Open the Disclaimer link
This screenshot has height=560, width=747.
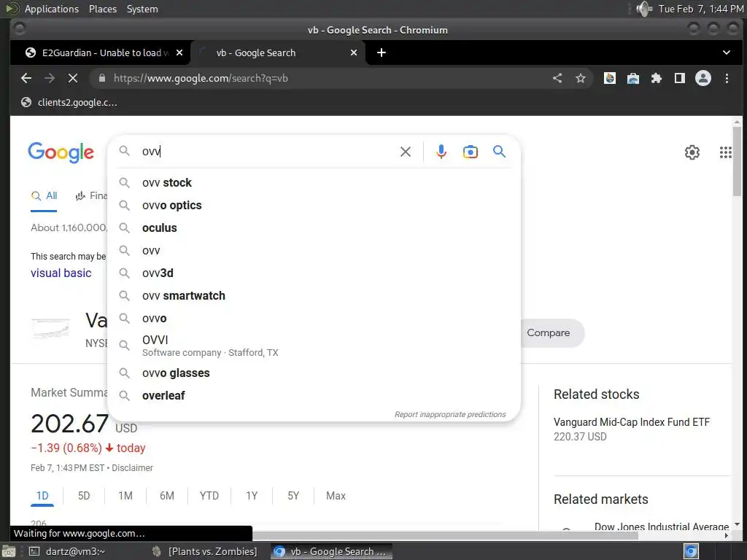133,467
